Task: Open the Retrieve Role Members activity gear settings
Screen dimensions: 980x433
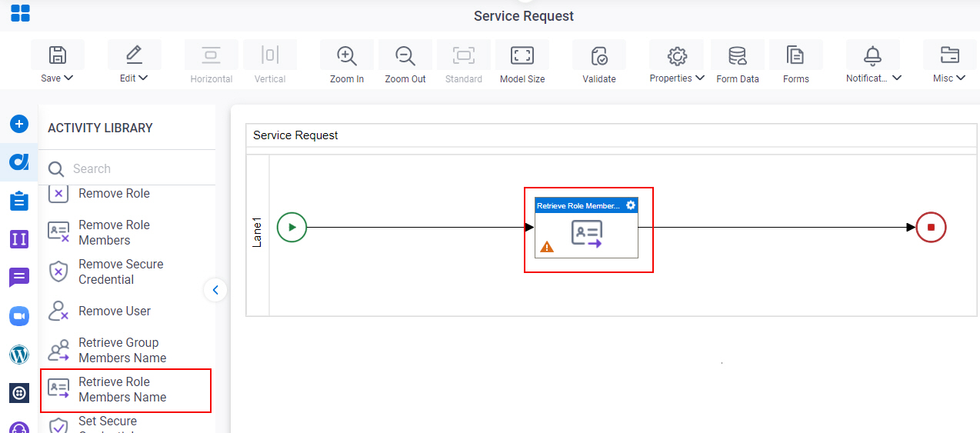Action: [631, 205]
